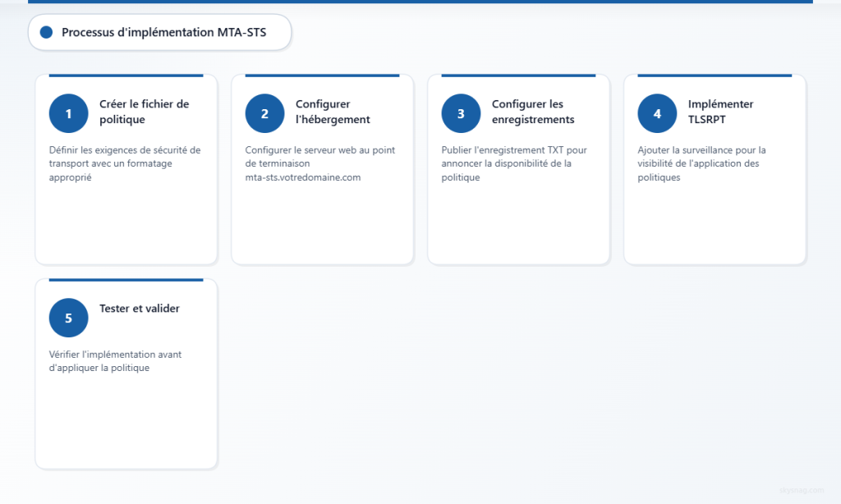Click the circled number 1 icon
The height and width of the screenshot is (504, 841).
pyautogui.click(x=68, y=113)
